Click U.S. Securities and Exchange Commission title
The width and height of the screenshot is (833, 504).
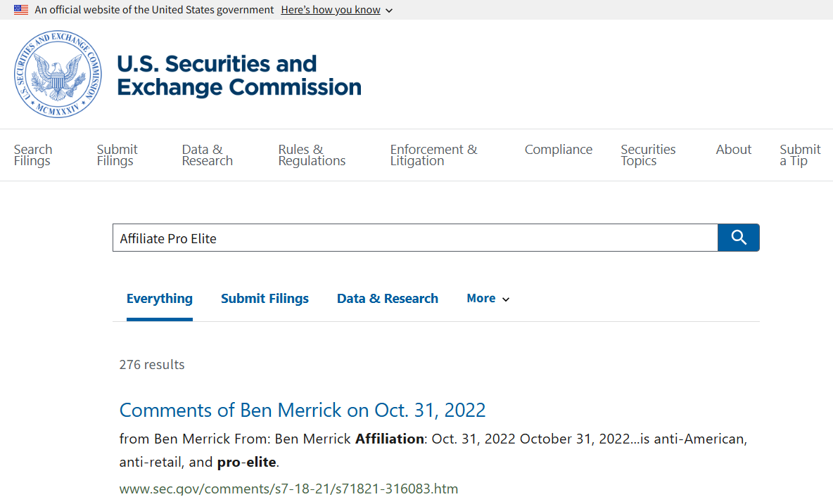pyautogui.click(x=239, y=75)
